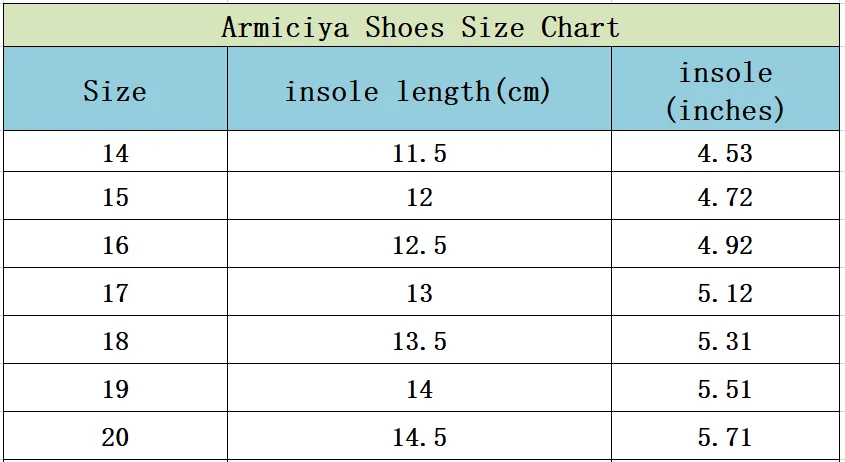The width and height of the screenshot is (845, 462).
Task: Click the Armiciya Shoes Size Chart title
Action: (x=420, y=26)
